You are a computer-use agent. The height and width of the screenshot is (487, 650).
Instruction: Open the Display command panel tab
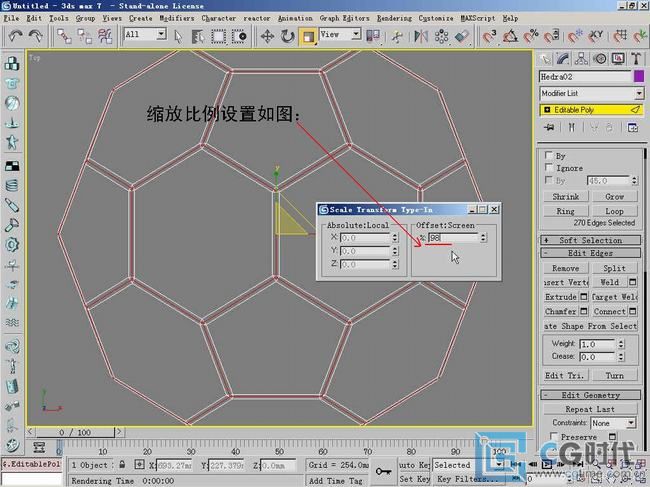[x=618, y=59]
